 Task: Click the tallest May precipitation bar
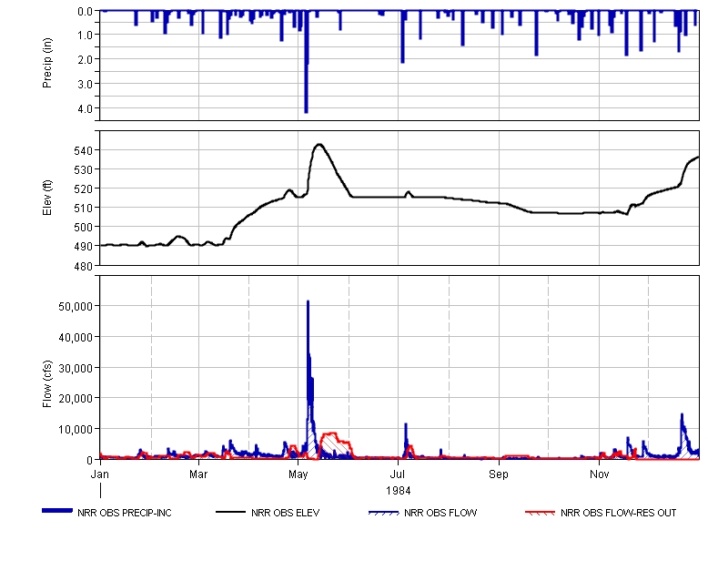[306, 62]
